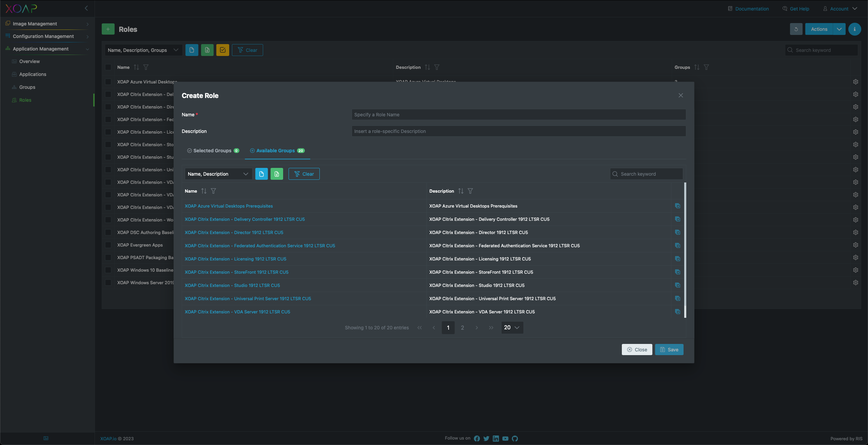Export available groups to Excel
Viewport: 868px width, 445px height.
277,174
